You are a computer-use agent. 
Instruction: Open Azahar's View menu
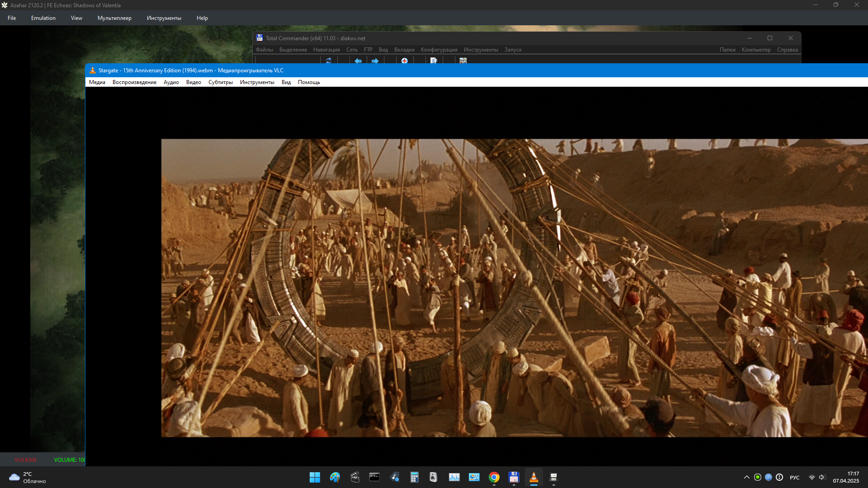tap(76, 18)
